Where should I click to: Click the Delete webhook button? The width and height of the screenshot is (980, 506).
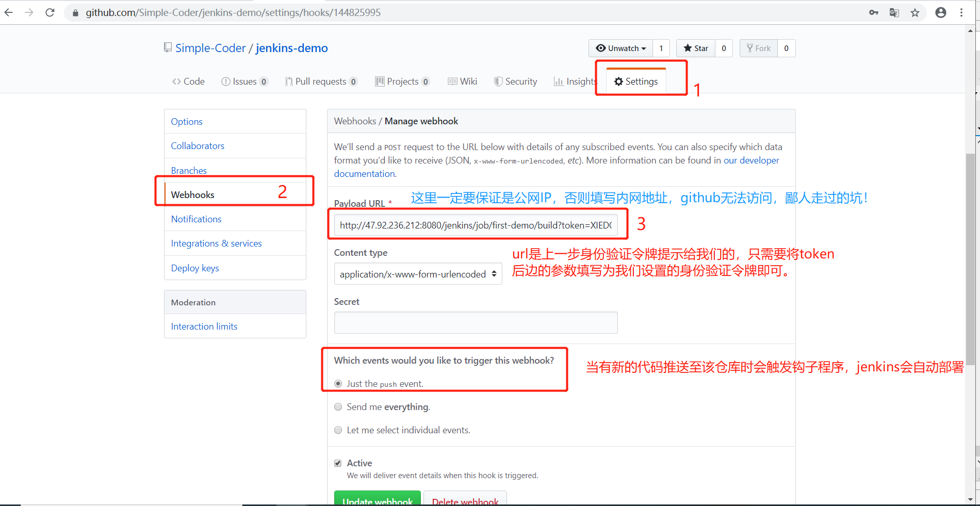click(x=465, y=499)
